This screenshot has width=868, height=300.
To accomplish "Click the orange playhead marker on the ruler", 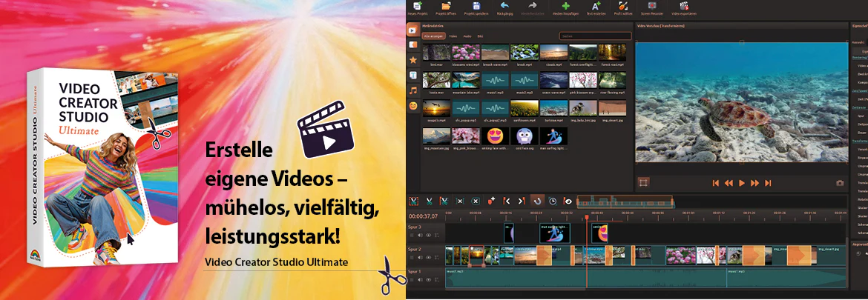I will tap(587, 218).
